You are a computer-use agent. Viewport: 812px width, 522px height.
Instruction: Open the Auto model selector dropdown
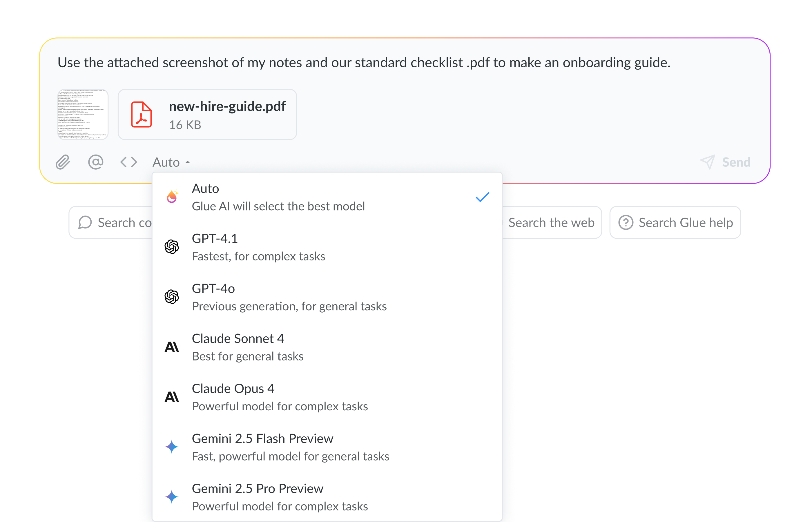tap(171, 162)
